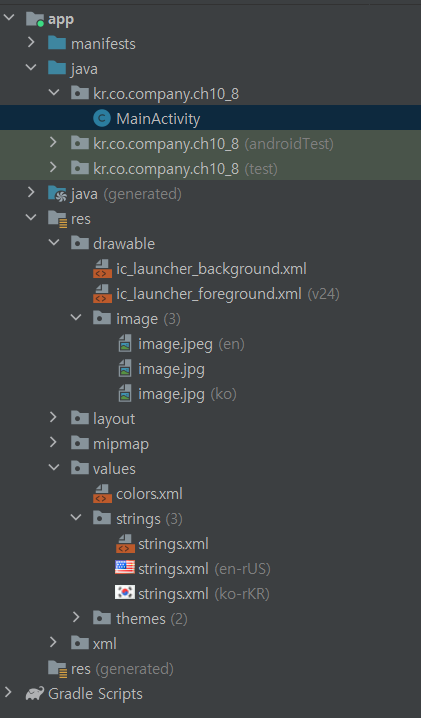The width and height of the screenshot is (421, 718).
Task: Expand the layout folder arrow
Action: pyautogui.click(x=53, y=418)
